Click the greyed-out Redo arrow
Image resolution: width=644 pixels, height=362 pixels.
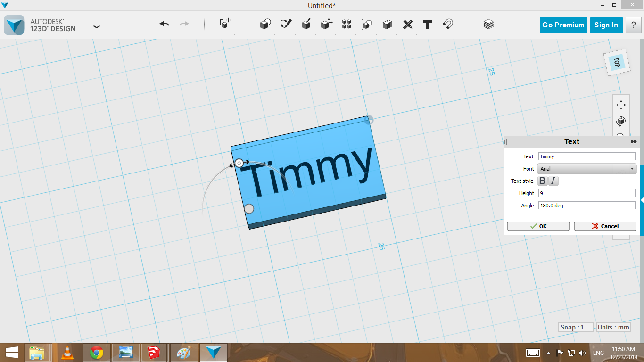click(184, 24)
